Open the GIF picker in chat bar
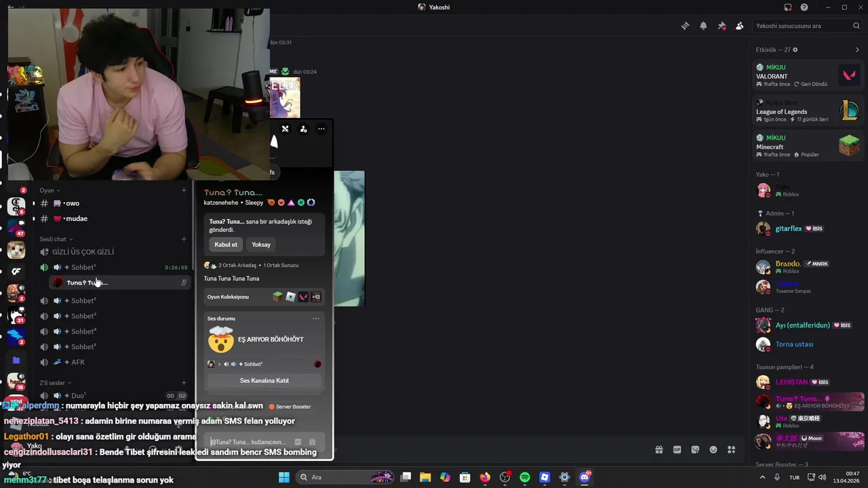The image size is (868, 488). coord(677,449)
